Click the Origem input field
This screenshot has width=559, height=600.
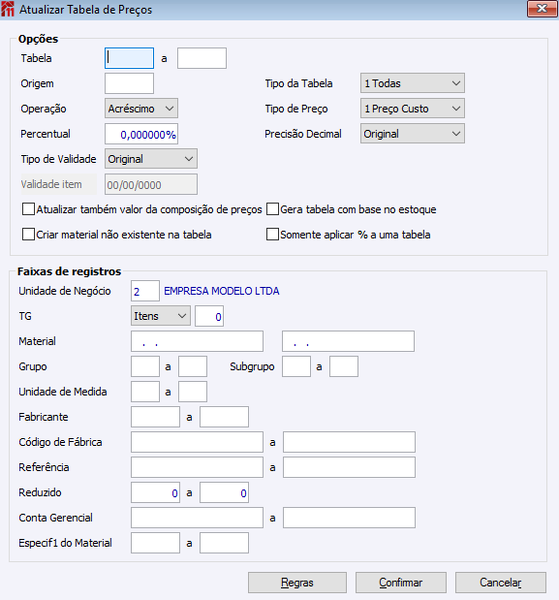tap(129, 83)
